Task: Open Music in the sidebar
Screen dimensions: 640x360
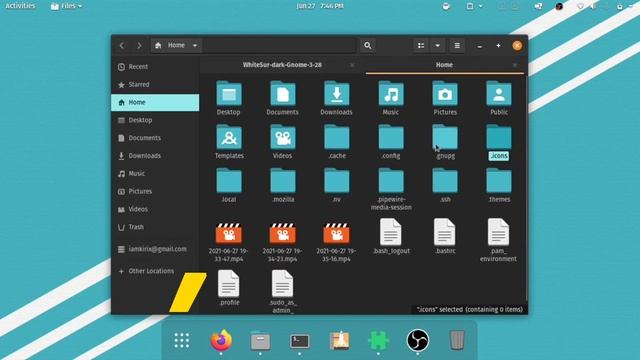Action: 155,173
